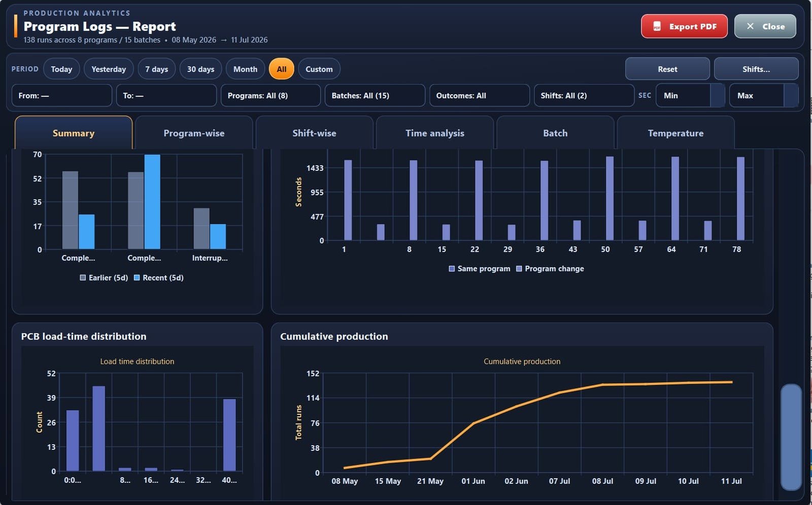Click the From date field
The width and height of the screenshot is (812, 505).
click(x=62, y=95)
